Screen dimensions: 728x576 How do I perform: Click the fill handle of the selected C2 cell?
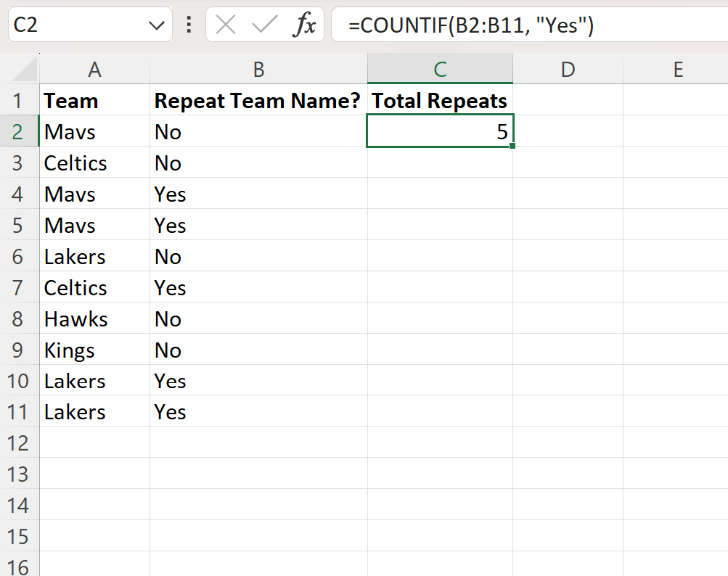click(514, 147)
